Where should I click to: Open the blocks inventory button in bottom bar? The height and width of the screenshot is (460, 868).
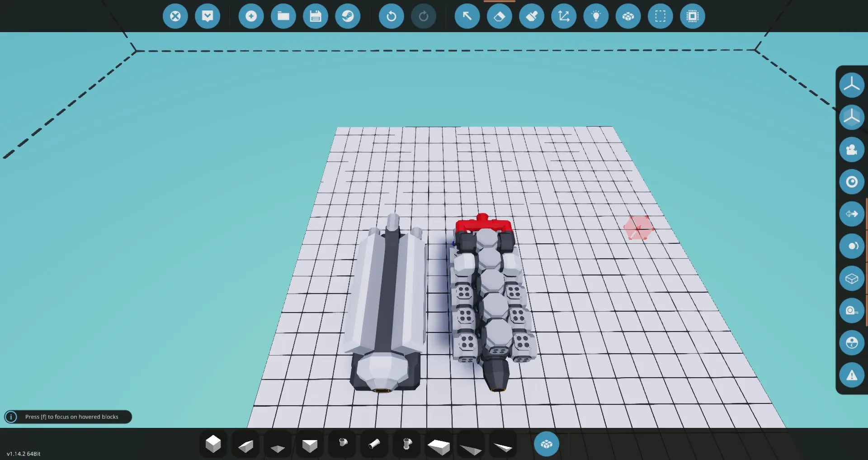(546, 444)
